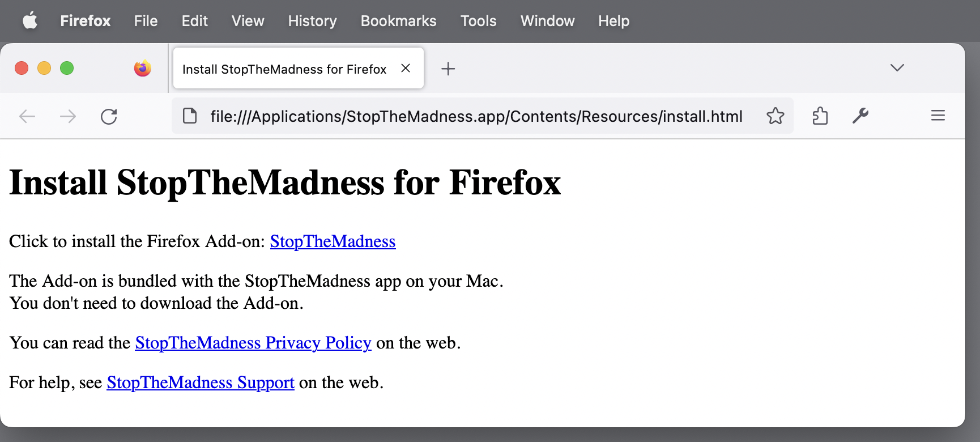The width and height of the screenshot is (980, 442).
Task: Click the address bar URL field
Action: pyautogui.click(x=476, y=116)
